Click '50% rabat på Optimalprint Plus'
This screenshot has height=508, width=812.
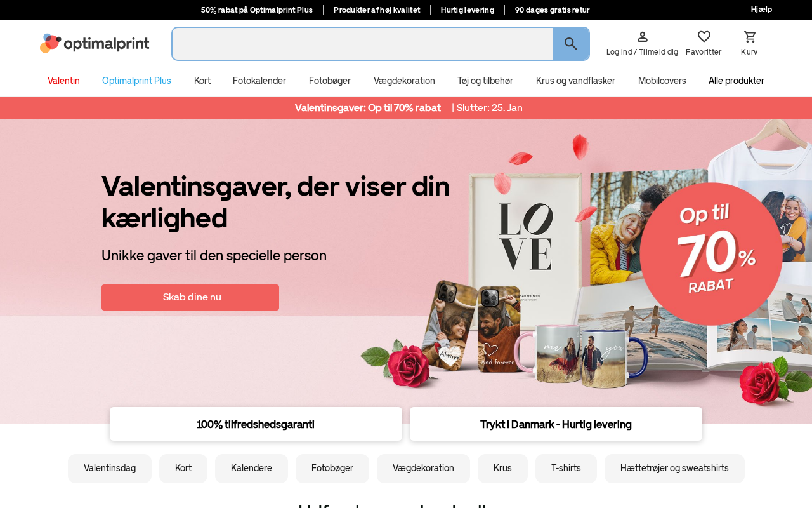pyautogui.click(x=257, y=10)
